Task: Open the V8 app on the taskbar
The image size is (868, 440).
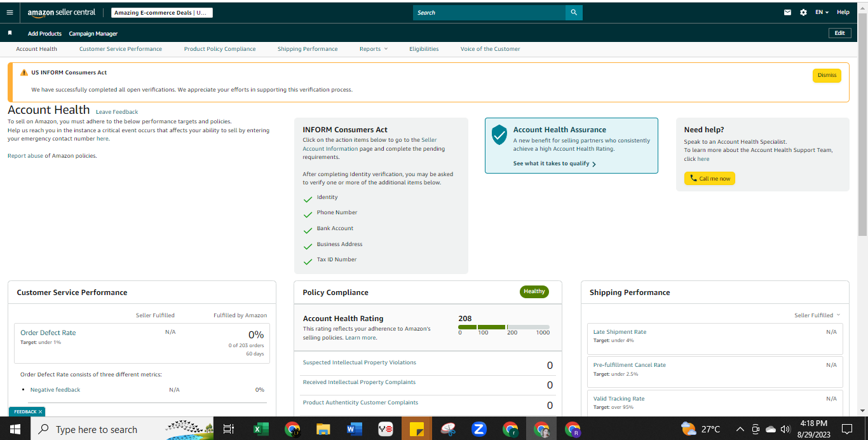Action: click(386, 429)
